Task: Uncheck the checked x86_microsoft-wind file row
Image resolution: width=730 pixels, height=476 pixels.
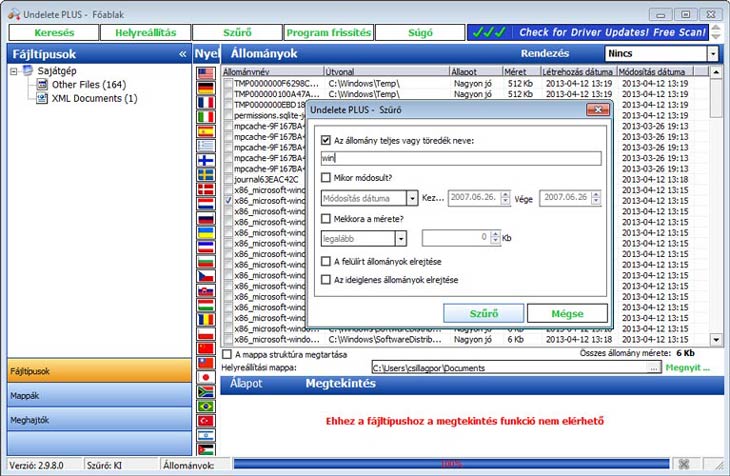Action: [x=228, y=201]
